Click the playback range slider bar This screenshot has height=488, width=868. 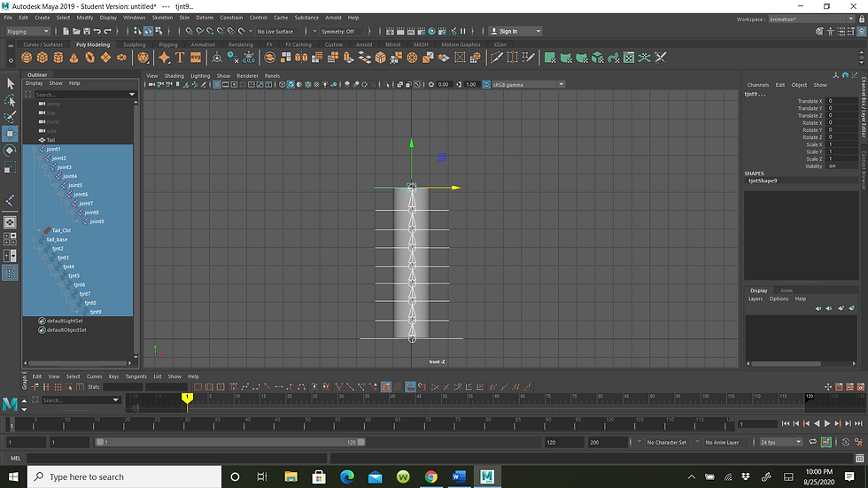click(x=229, y=442)
